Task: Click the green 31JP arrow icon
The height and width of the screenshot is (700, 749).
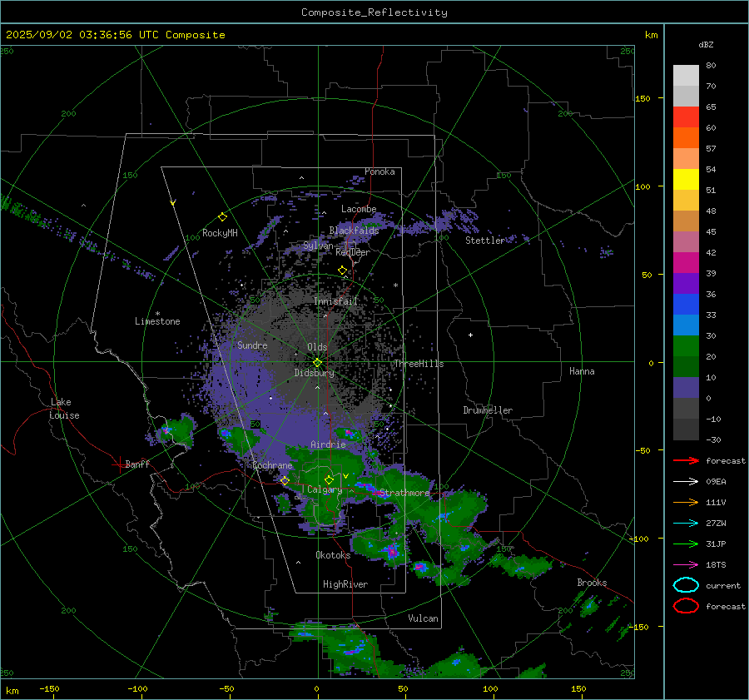Action: click(686, 544)
